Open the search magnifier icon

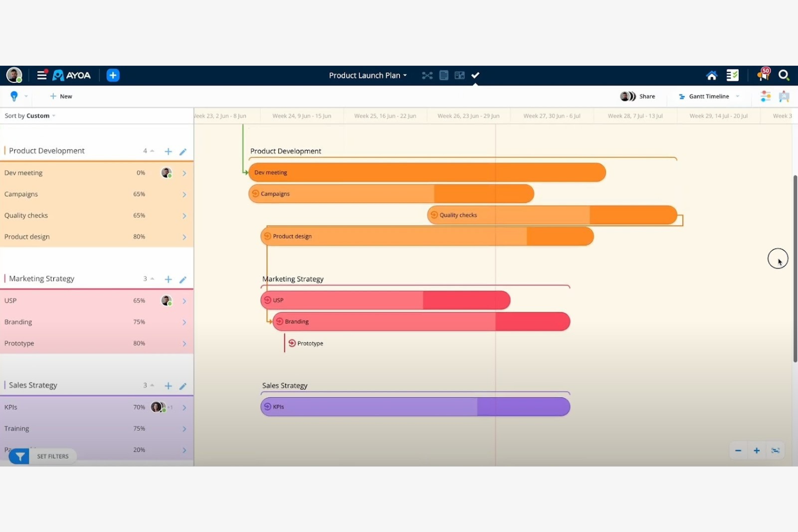[x=784, y=75]
